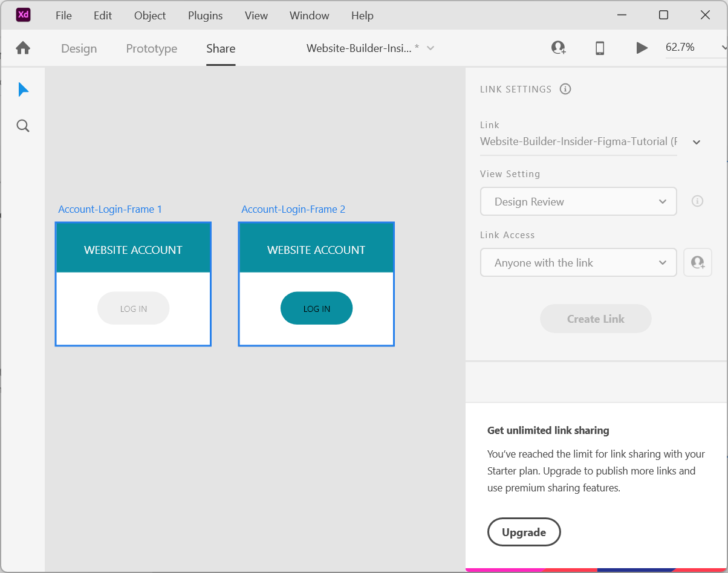Click the View Setting info icon
The height and width of the screenshot is (573, 728).
pos(697,201)
